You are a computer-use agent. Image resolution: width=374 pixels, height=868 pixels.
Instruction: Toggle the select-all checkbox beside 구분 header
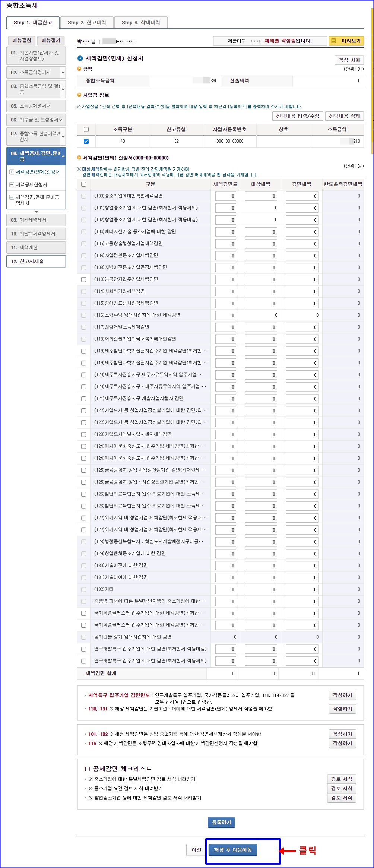pyautogui.click(x=83, y=184)
